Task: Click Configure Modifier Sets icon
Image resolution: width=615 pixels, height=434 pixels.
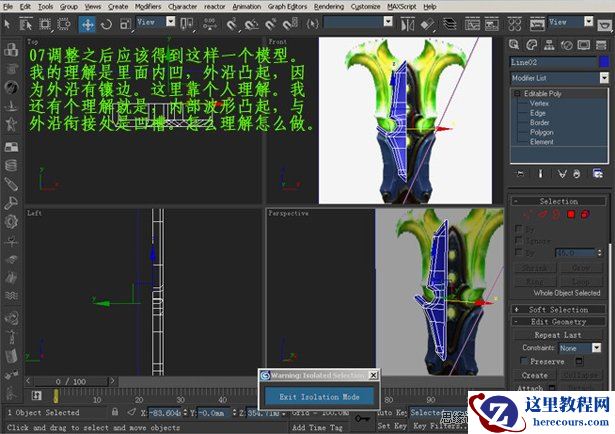Action: (598, 174)
